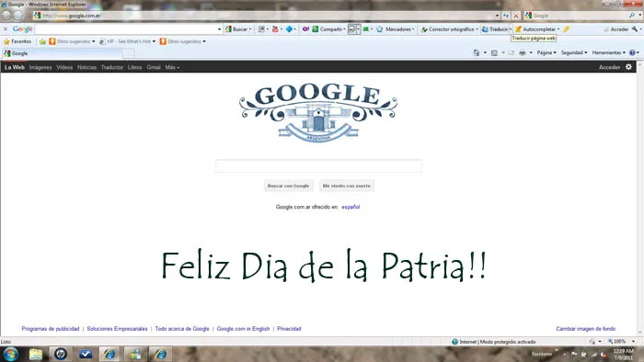Click the Google Toolbar search text field
This screenshot has width=644, height=362.
pyautogui.click(x=126, y=29)
